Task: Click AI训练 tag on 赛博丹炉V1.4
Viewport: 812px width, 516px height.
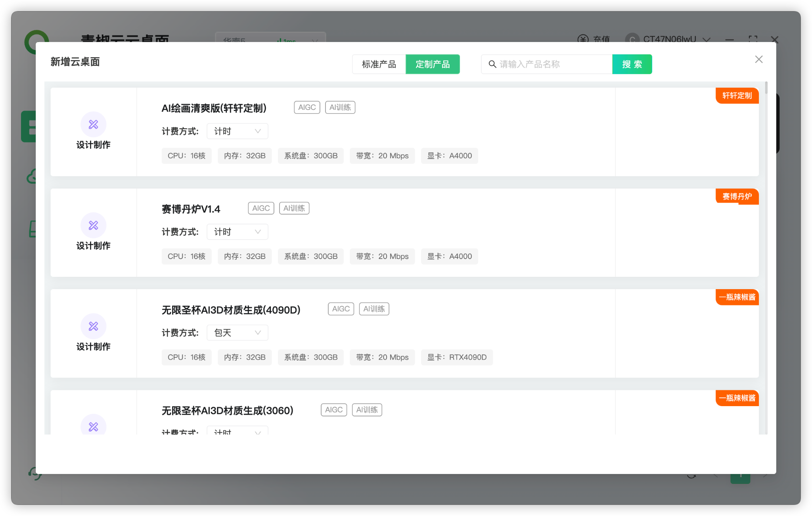Action: click(x=294, y=208)
